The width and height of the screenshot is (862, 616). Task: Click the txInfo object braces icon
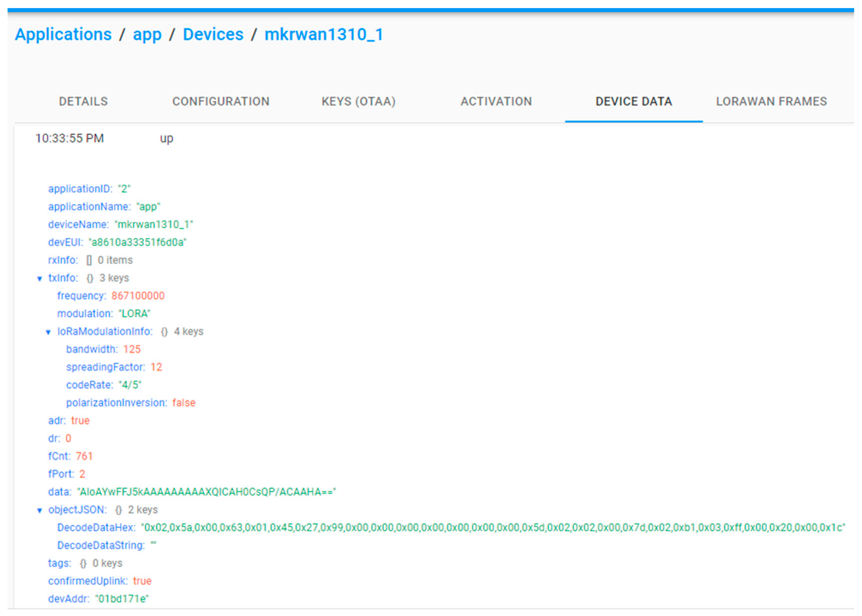(x=89, y=279)
